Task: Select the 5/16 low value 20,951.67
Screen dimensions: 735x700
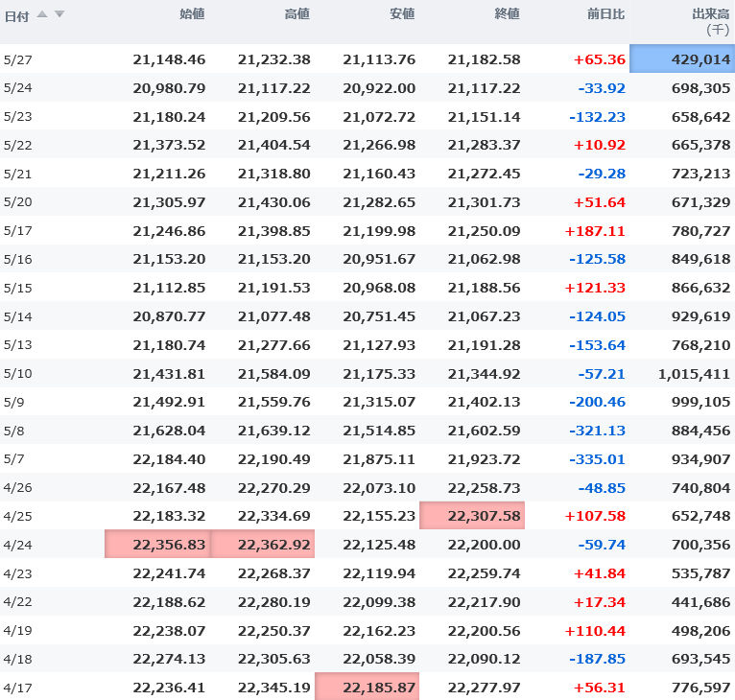Action: pos(379,259)
